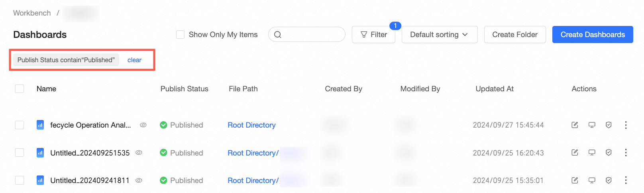
Task: Select the Untitled_202409241811 row checkbox
Action: 20,180
